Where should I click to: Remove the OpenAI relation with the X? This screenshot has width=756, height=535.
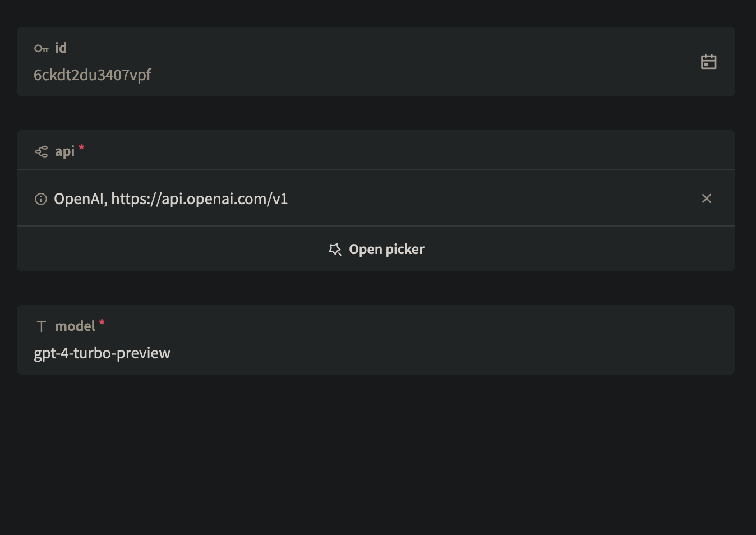click(x=707, y=199)
